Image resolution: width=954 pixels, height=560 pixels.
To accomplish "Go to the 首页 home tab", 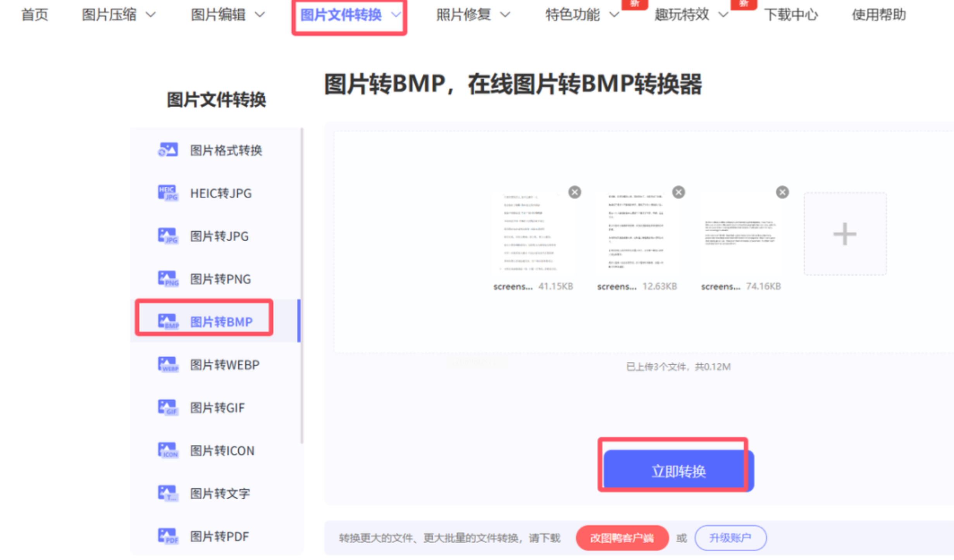I will click(x=34, y=15).
